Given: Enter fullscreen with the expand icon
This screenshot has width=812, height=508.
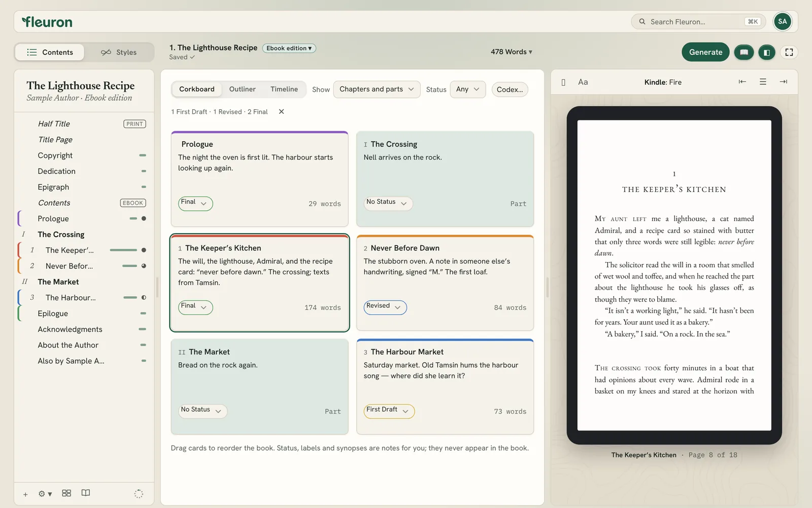Looking at the screenshot, I should point(789,52).
